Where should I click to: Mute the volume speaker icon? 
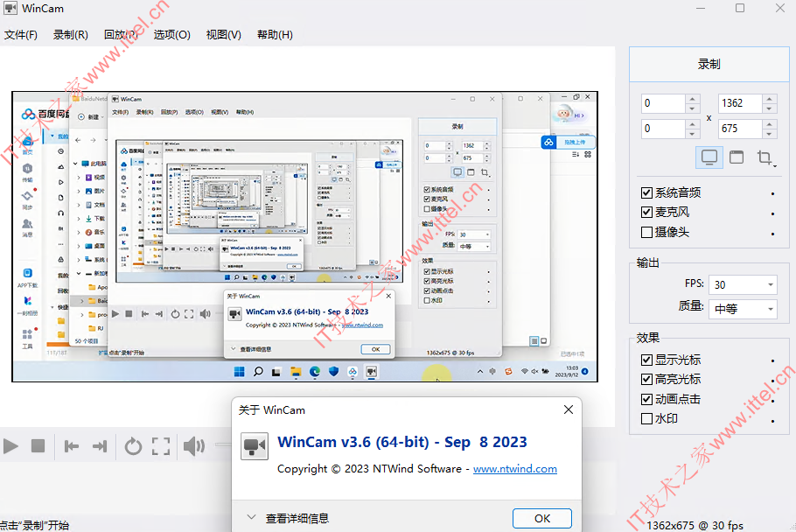(193, 446)
